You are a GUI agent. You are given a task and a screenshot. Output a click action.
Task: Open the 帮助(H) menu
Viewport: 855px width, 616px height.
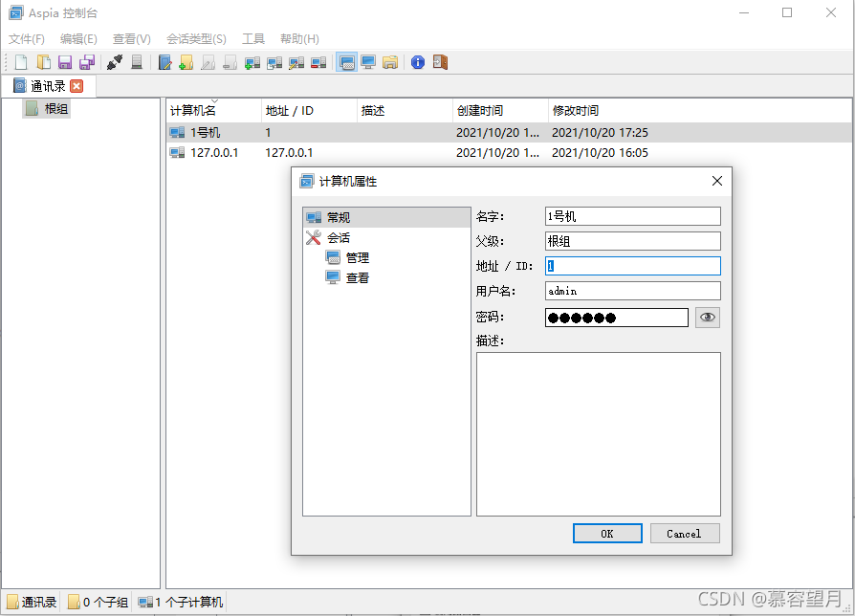(x=299, y=38)
